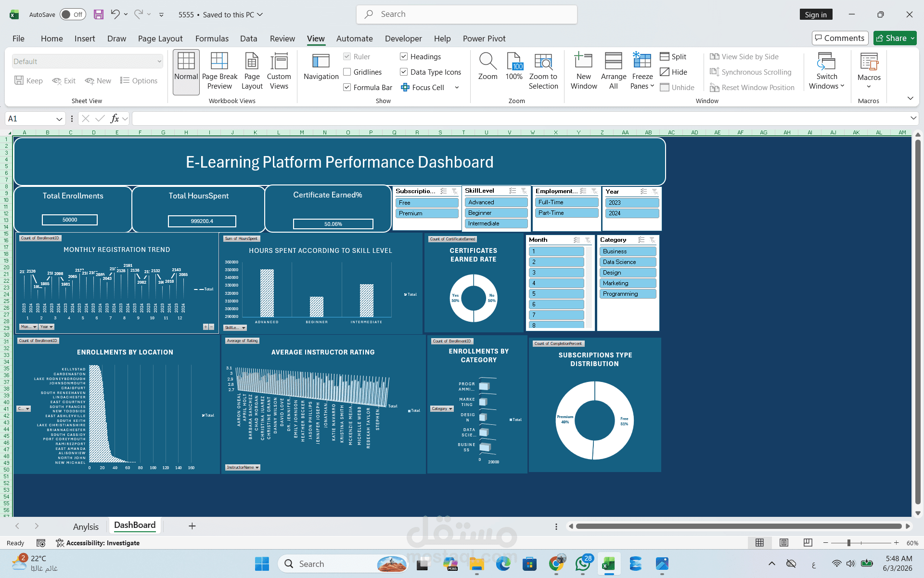Open the Formulas tab

pyautogui.click(x=212, y=39)
